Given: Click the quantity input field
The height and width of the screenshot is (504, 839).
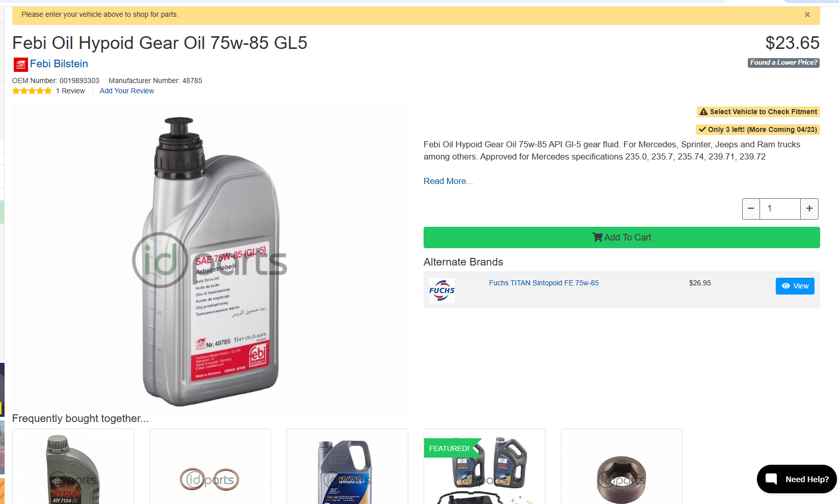Looking at the screenshot, I should pyautogui.click(x=780, y=209).
